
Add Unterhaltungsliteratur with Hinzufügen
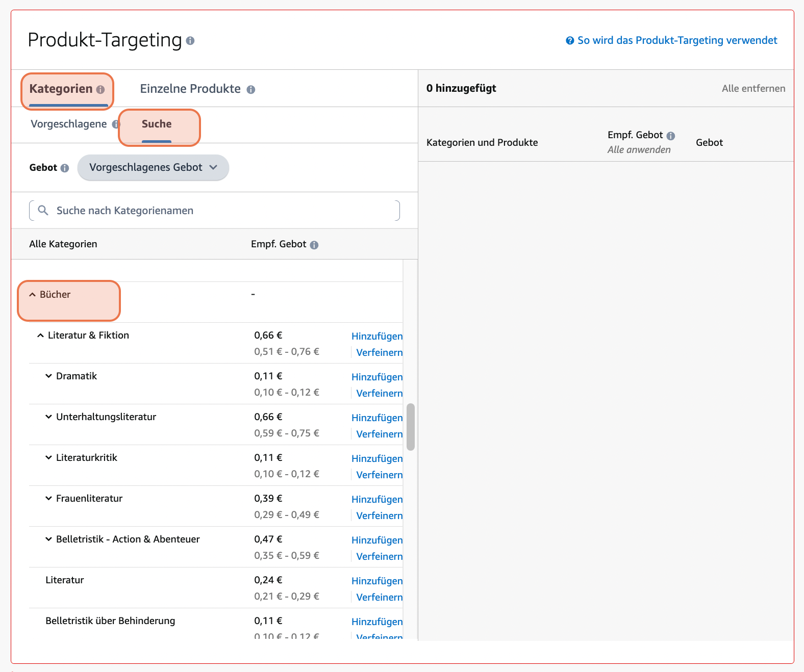tap(377, 418)
